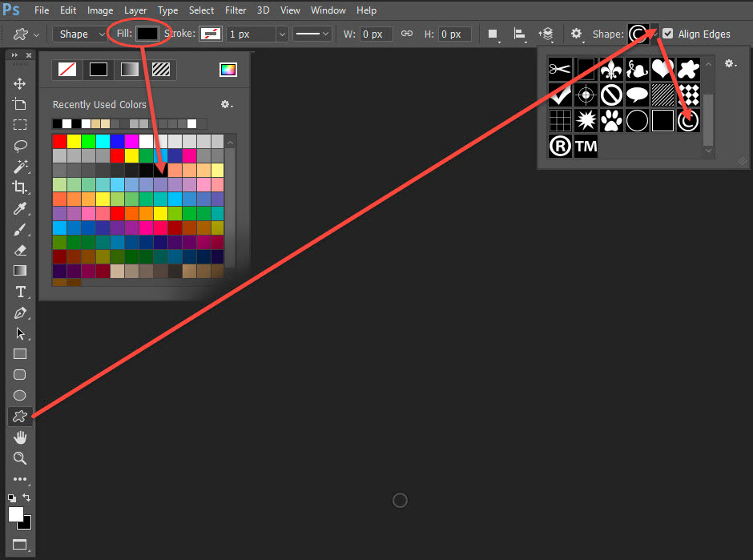The image size is (753, 560).
Task: Select the Path Selection tool
Action: tap(20, 333)
